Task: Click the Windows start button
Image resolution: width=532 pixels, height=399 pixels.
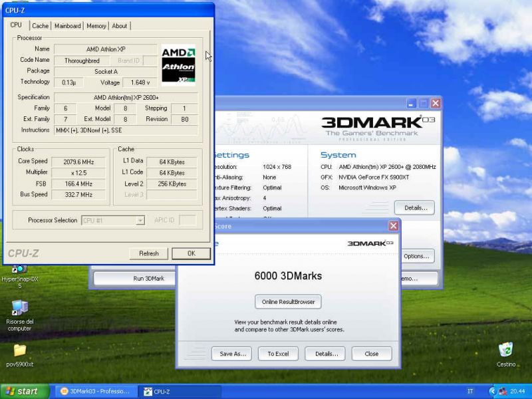Action: tap(25, 391)
